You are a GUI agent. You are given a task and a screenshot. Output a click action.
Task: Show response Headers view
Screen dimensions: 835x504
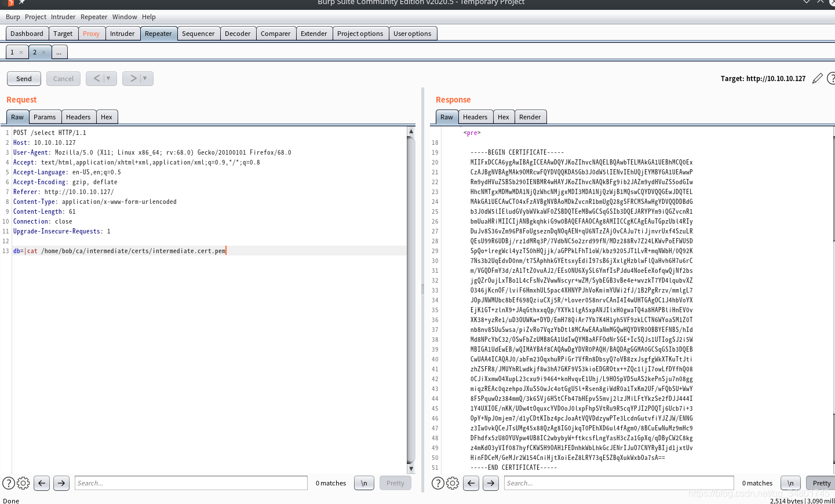click(475, 117)
